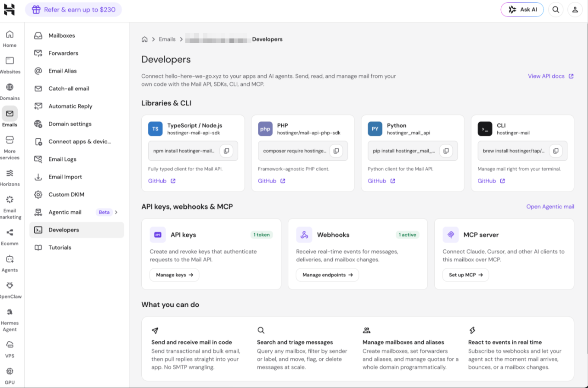Open Connect apps & devices menu item

76,142
